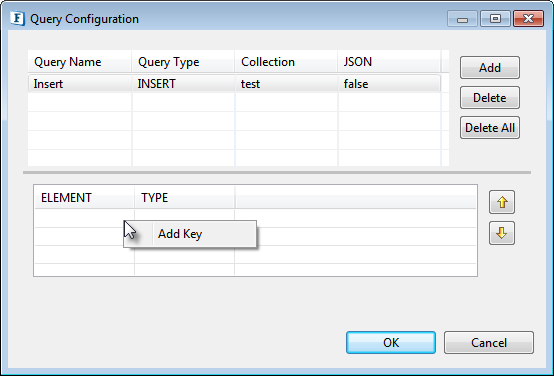Click the Query Configuration app icon

17,18
